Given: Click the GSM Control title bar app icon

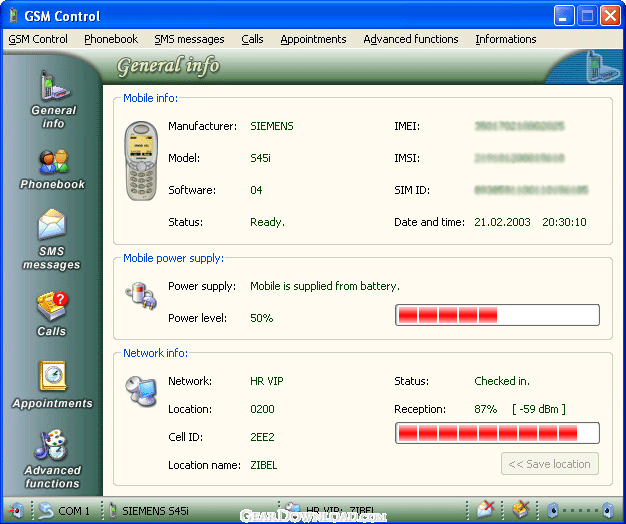Looking at the screenshot, I should tap(13, 16).
